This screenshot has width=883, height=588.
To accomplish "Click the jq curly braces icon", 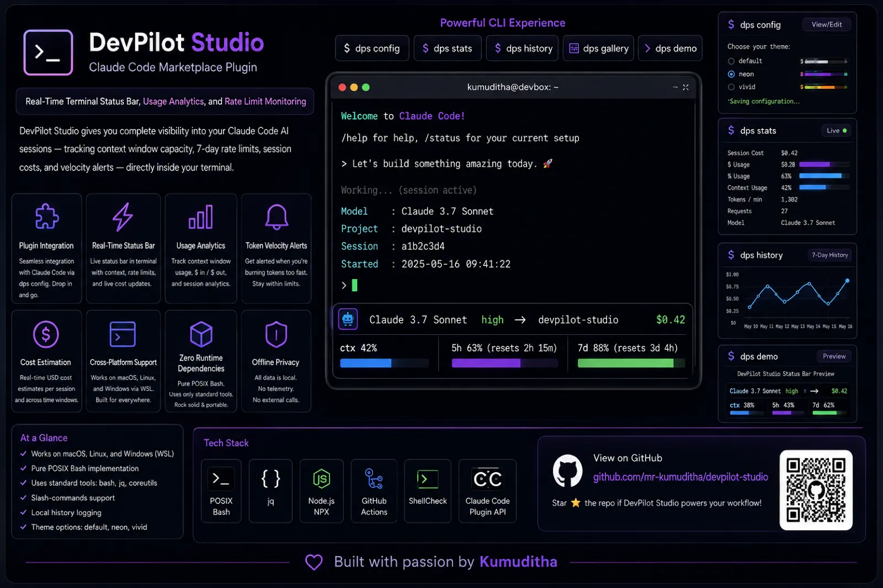I will (270, 479).
